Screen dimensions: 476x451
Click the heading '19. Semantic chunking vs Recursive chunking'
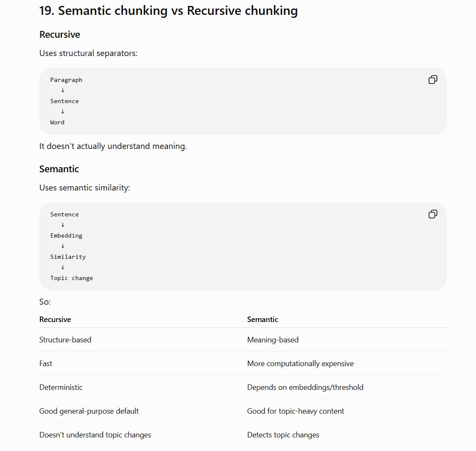168,11
